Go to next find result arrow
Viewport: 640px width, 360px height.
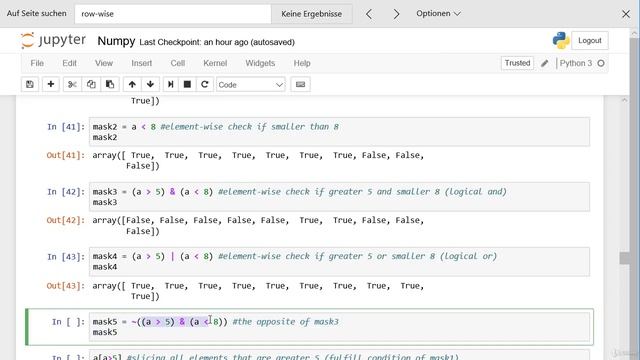[396, 14]
